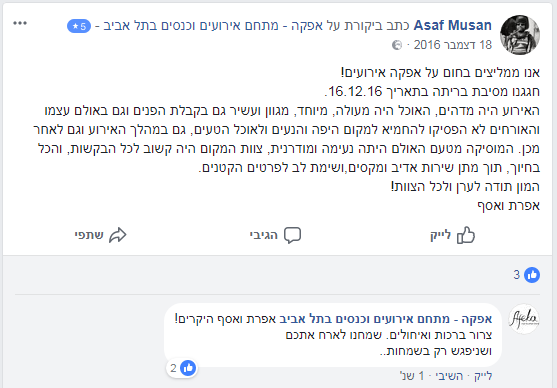Click the speech-bubble comment icon
The width and height of the screenshot is (557, 388).
pyautogui.click(x=292, y=235)
